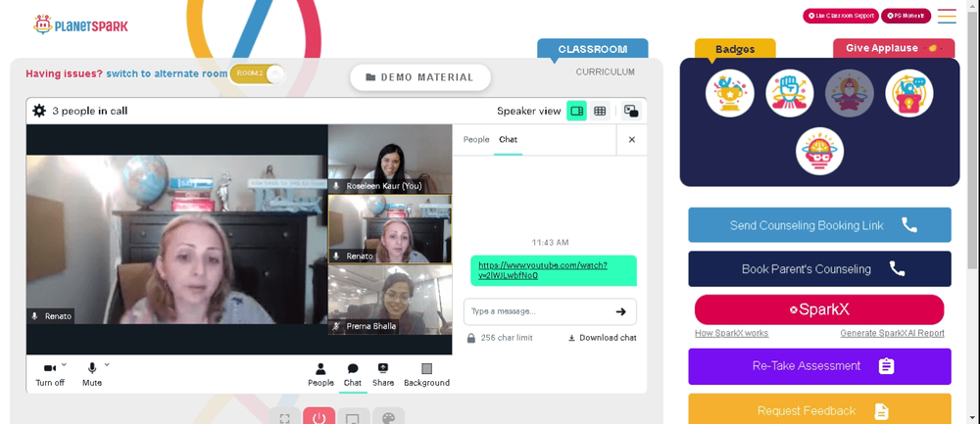Launch SparkX button
The image size is (980, 424).
coord(819,309)
